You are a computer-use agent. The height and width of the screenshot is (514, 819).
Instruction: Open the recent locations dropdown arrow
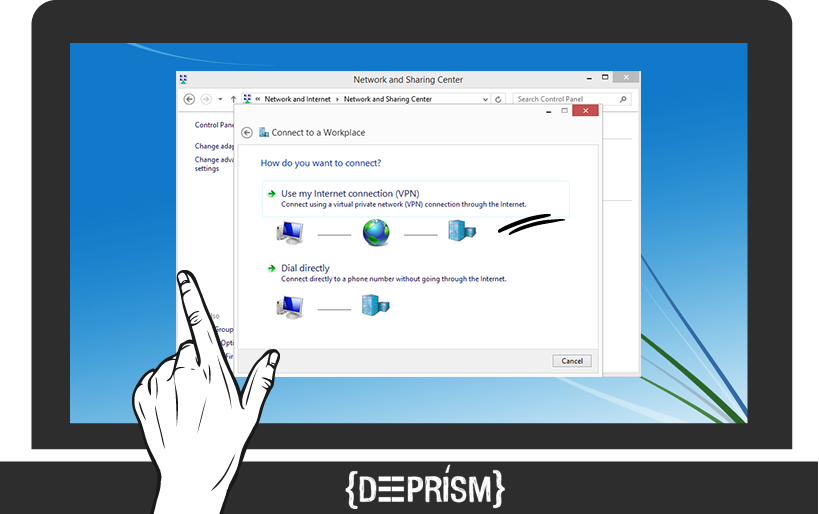coord(220,99)
